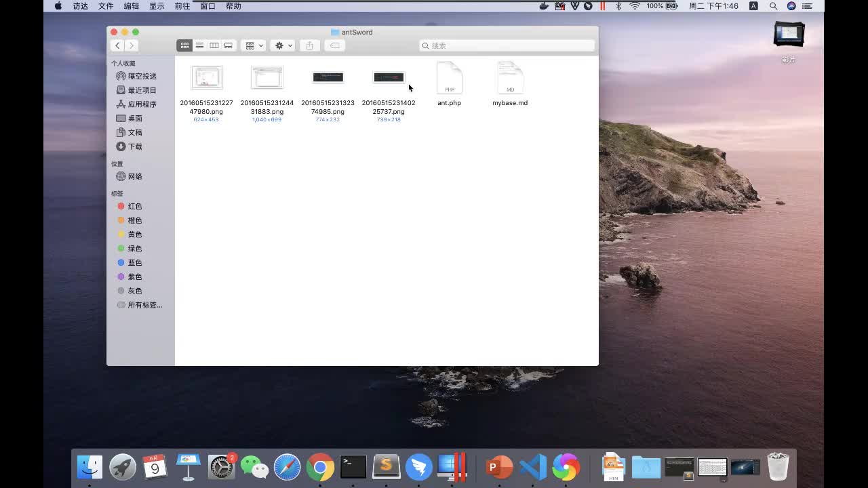This screenshot has width=868, height=488.
Task: Open the Apple menu
Action: click(58, 6)
